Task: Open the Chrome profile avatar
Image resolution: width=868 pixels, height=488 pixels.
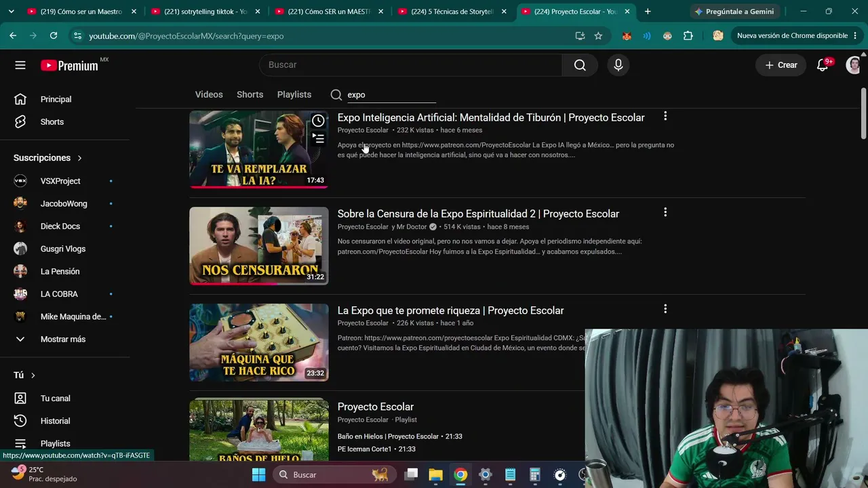Action: tap(718, 36)
